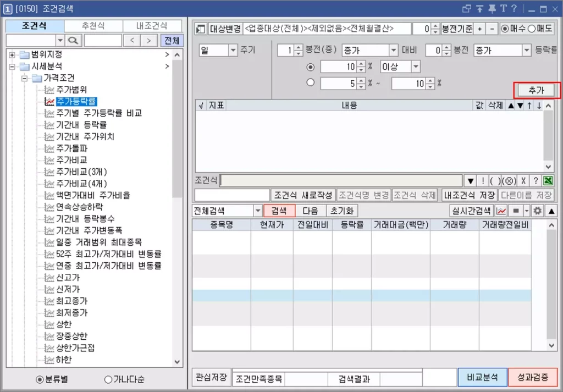Switch to the 추천식 tab
Image resolution: width=563 pixels, height=392 pixels.
93,26
